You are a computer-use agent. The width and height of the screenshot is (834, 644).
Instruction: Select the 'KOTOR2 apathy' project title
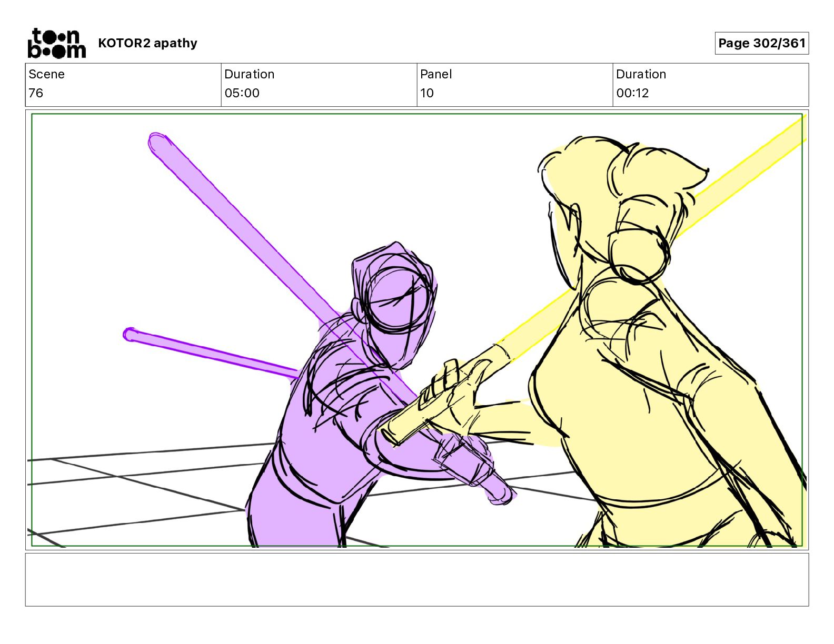point(147,43)
